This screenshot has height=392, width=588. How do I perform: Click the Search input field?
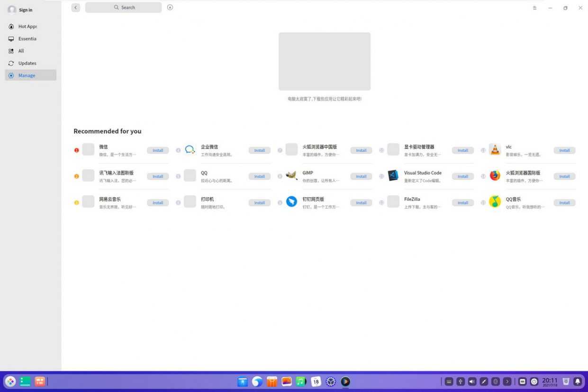click(x=124, y=8)
